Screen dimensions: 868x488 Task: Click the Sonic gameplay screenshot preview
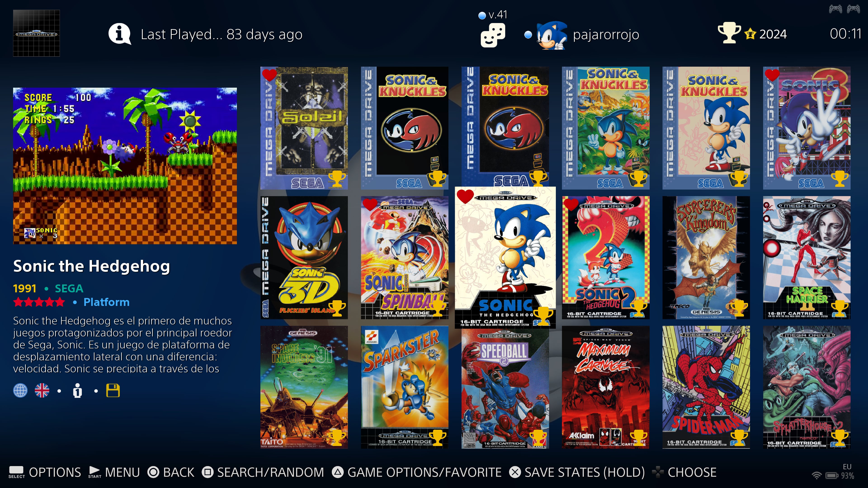(125, 166)
